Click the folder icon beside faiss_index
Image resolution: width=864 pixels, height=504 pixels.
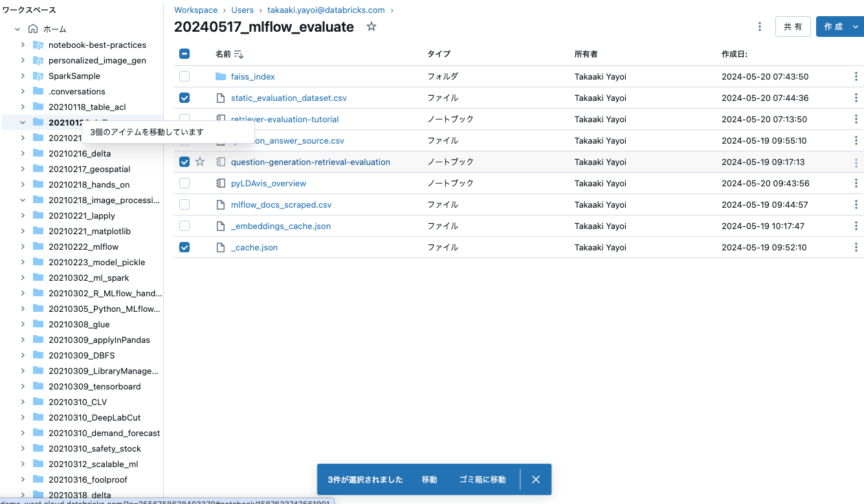tap(220, 76)
